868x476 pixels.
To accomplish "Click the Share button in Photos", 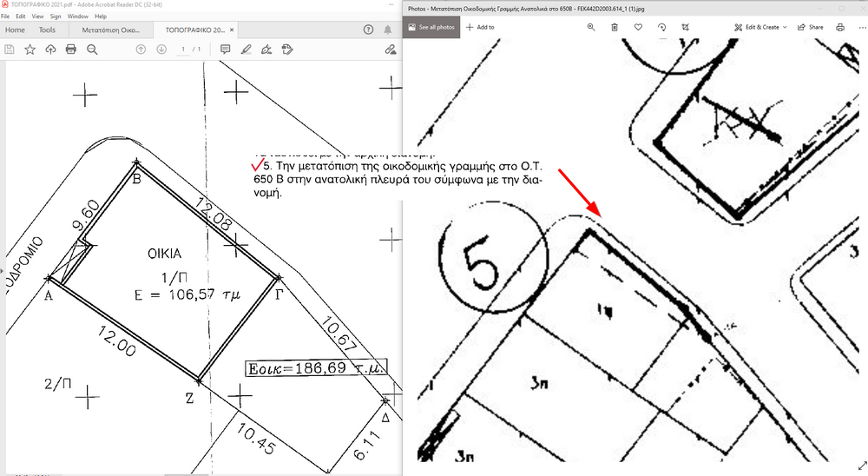I will tap(810, 27).
